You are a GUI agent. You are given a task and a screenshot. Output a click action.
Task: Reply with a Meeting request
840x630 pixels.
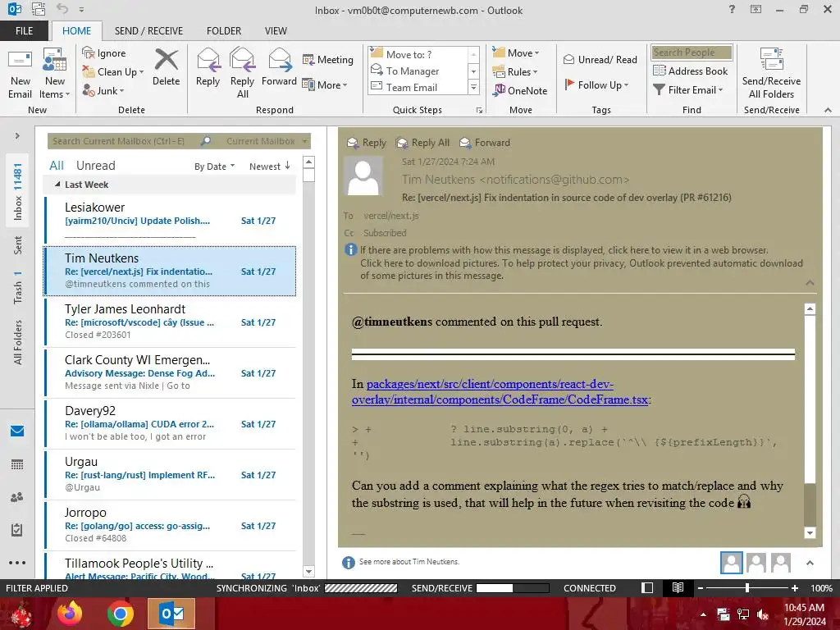(x=328, y=59)
